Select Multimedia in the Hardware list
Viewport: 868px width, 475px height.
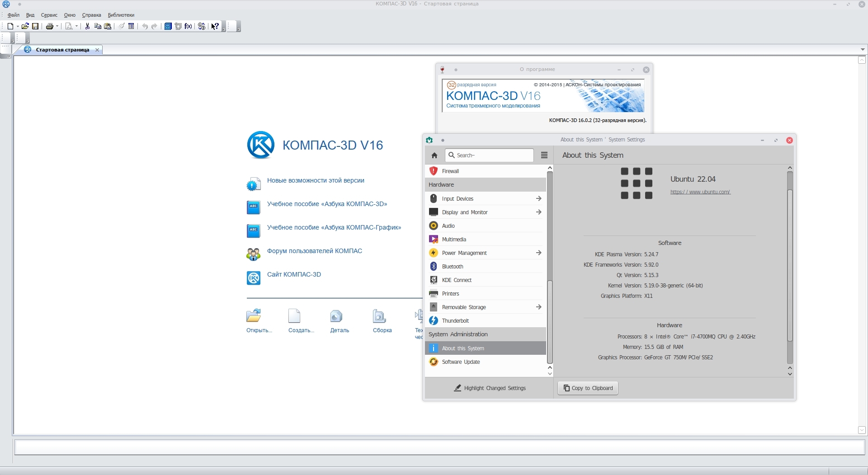(486, 239)
